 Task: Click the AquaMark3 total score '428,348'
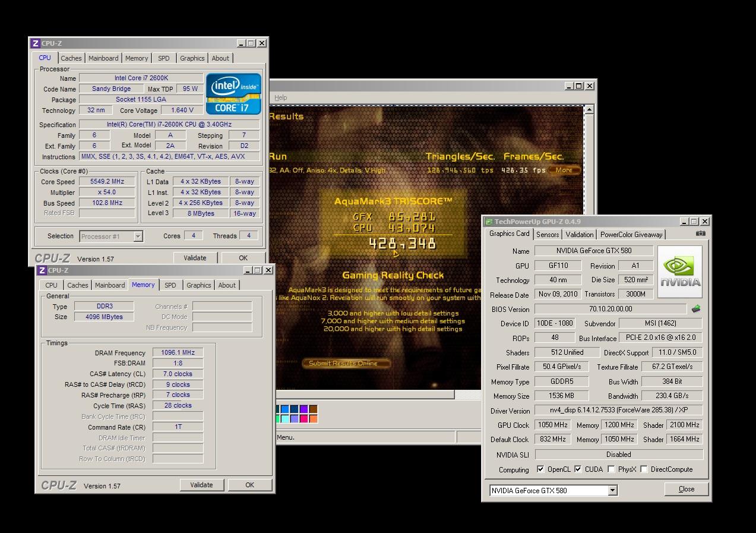403,243
